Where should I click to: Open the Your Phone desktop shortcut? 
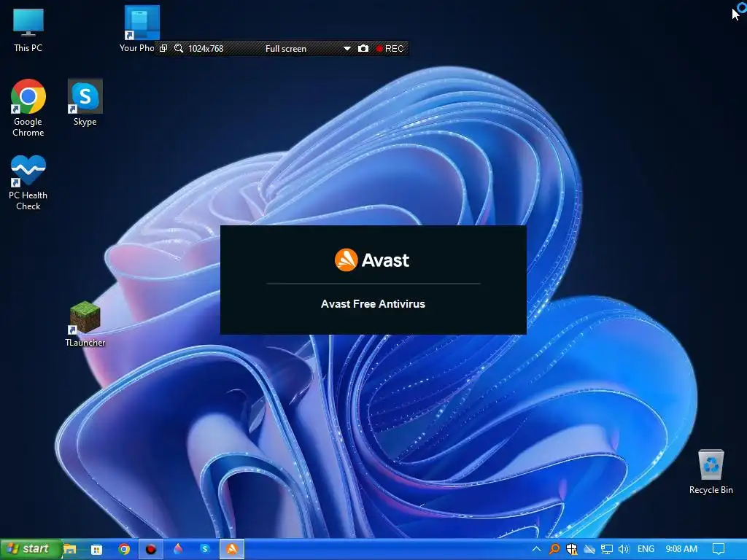click(x=142, y=28)
